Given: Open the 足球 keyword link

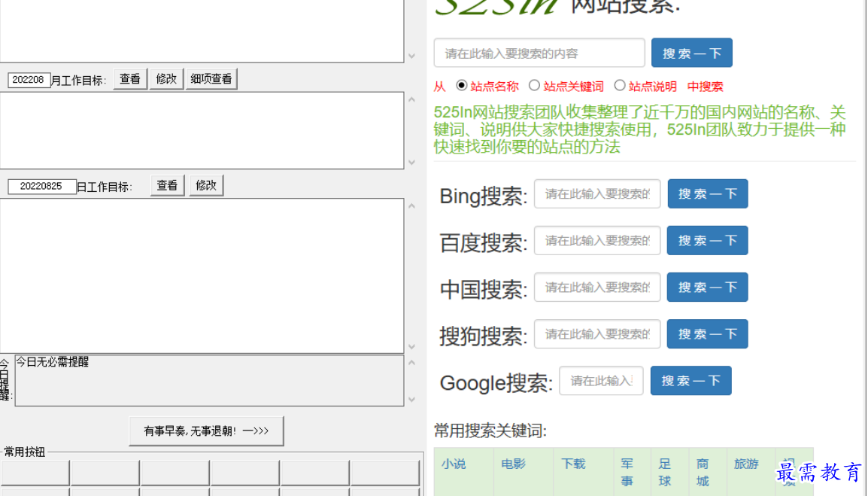Looking at the screenshot, I should (665, 472).
